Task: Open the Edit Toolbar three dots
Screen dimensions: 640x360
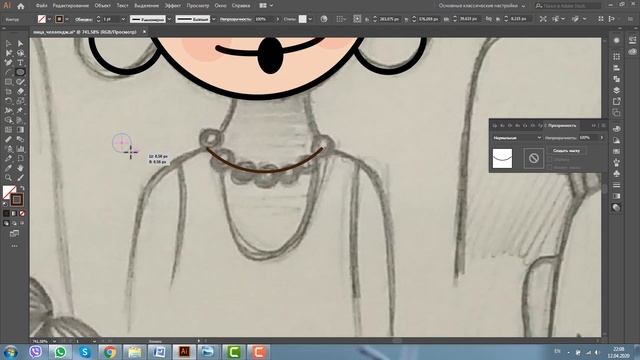Action: [x=14, y=246]
